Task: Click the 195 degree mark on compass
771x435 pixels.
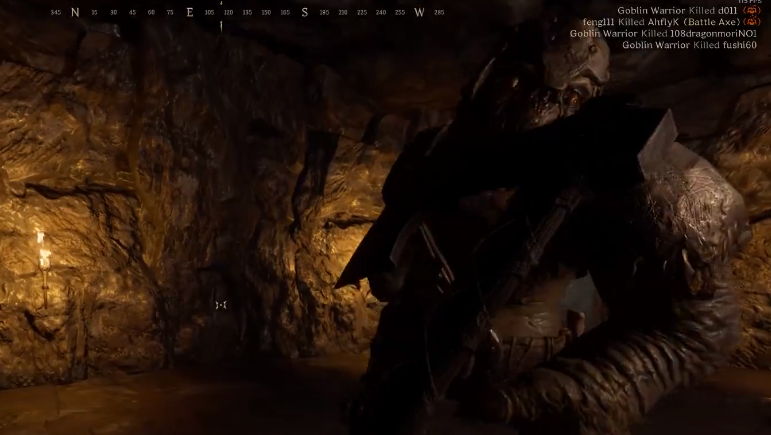Action: coord(324,13)
